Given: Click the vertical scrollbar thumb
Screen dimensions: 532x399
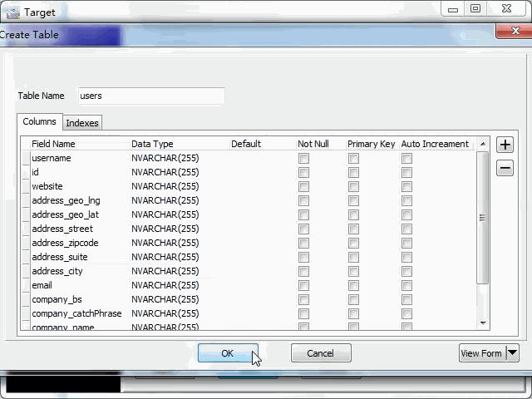Looking at the screenshot, I should pos(483,218).
